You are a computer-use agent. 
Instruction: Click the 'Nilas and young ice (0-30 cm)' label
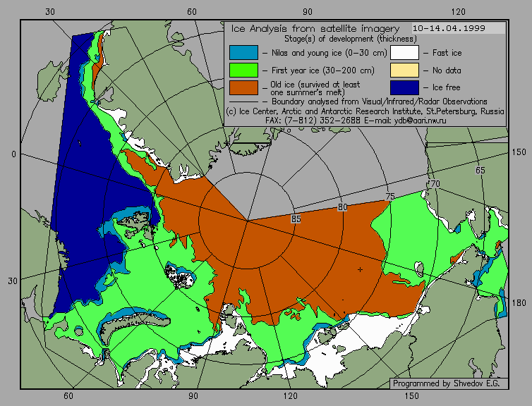[x=329, y=53]
